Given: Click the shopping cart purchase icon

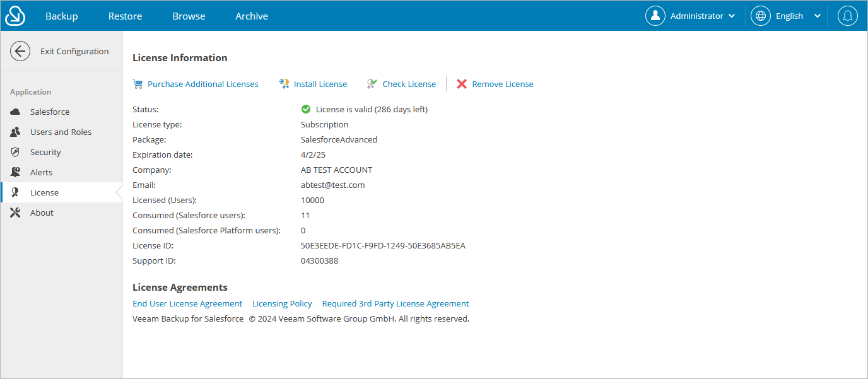Looking at the screenshot, I should (138, 84).
